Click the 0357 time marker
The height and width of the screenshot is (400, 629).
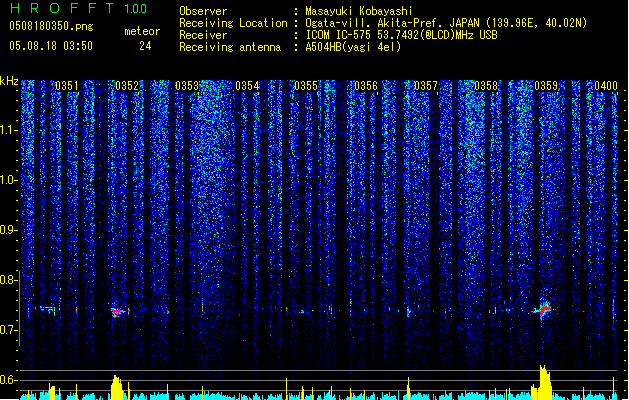pyautogui.click(x=426, y=86)
